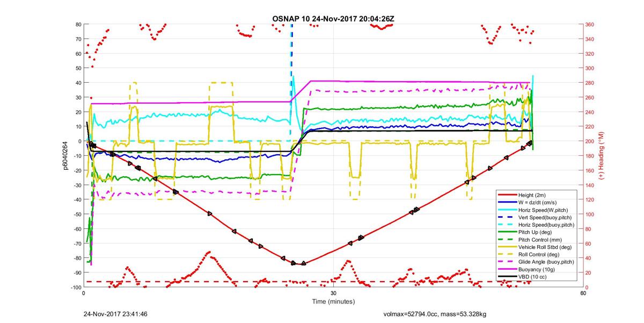The width and height of the screenshot is (644, 323).
Task: Click the "volmax=52794.0cc, mass=53.328kg" footer text
Action: point(435,314)
